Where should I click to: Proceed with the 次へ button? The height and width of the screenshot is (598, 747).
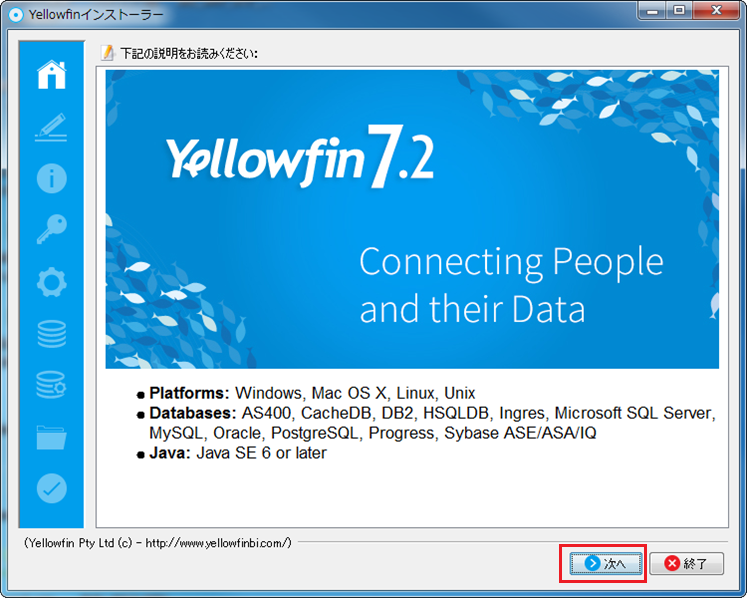(x=606, y=564)
